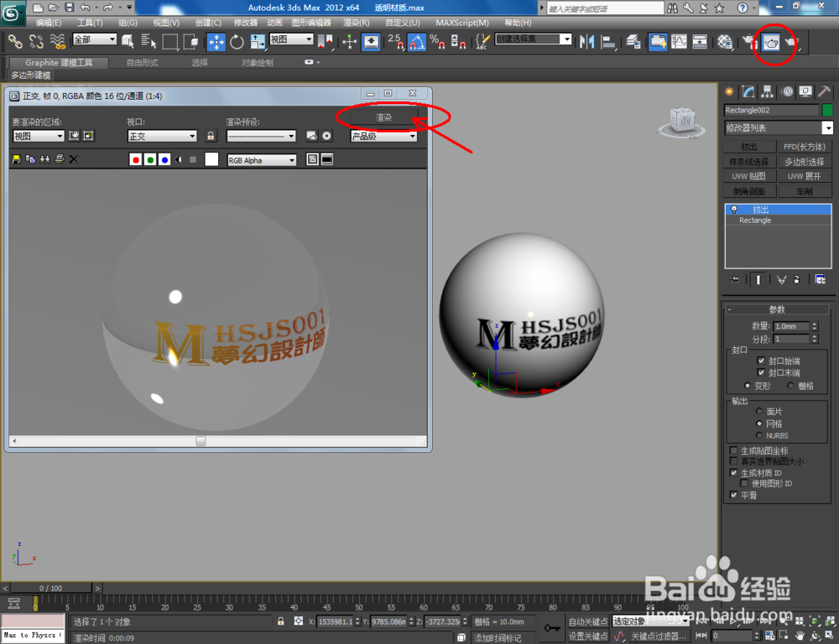Viewport: 839px width, 644px height.
Task: Open the 渲染(R) menu
Action: (x=357, y=23)
